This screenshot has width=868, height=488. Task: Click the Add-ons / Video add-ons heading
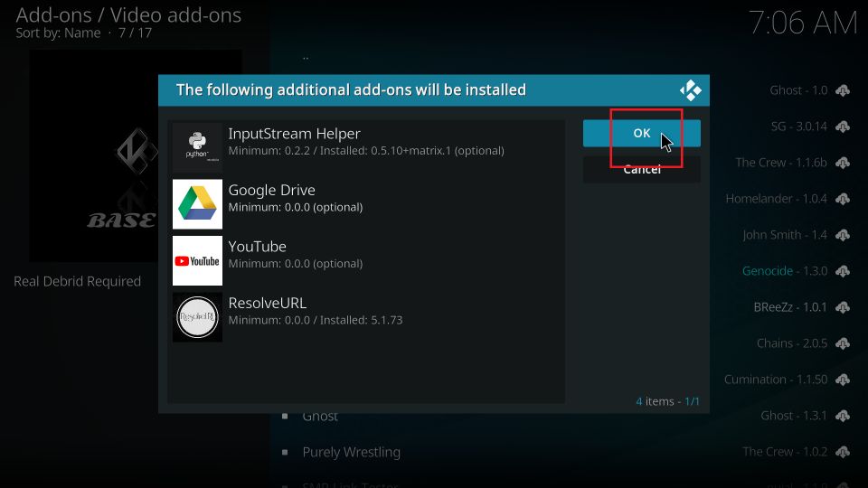tap(128, 15)
